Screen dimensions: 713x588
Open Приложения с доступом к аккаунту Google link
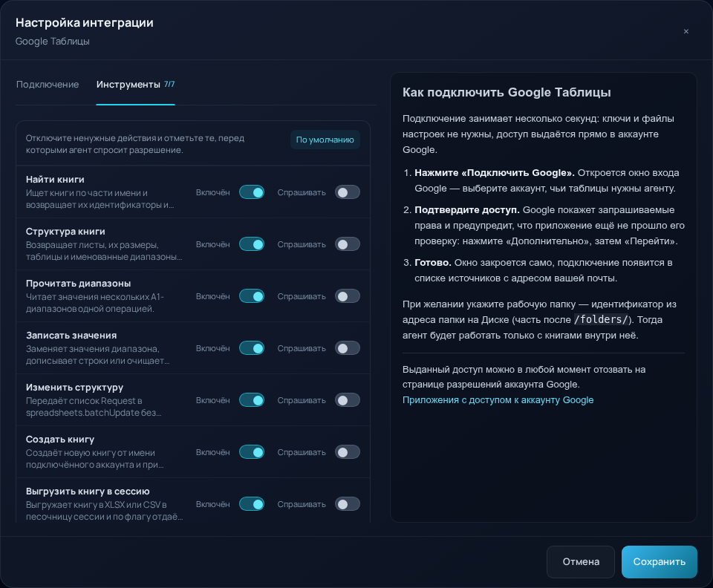498,400
